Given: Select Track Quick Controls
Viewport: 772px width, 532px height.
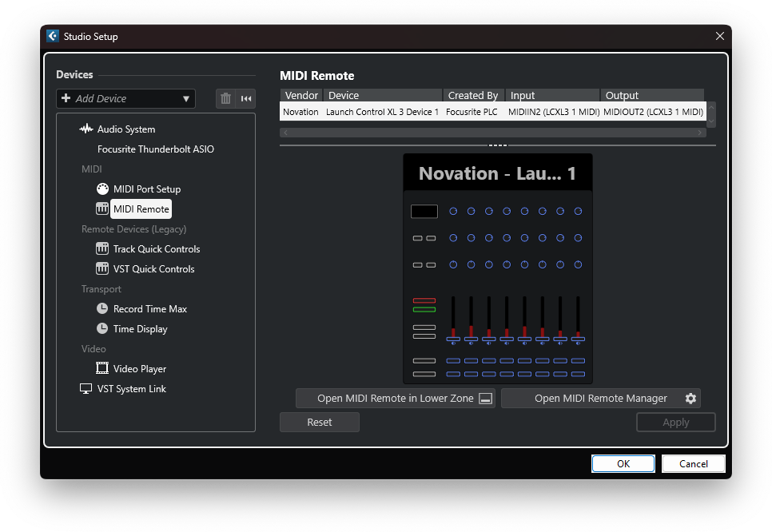Looking at the screenshot, I should 157,249.
